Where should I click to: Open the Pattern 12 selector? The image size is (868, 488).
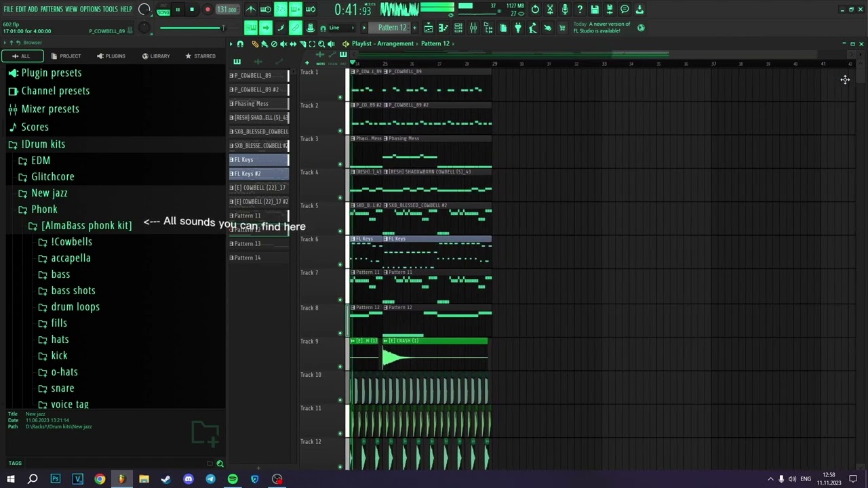click(392, 28)
